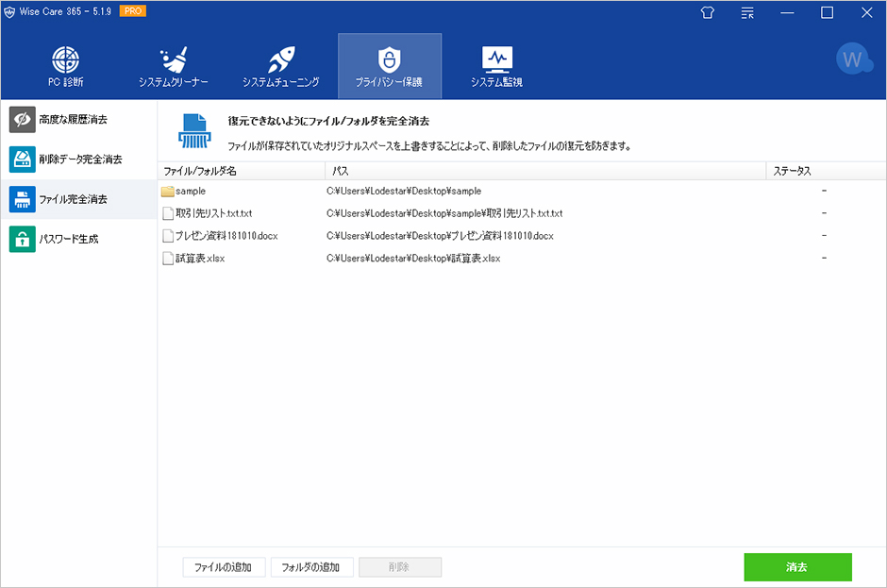The image size is (887, 588).
Task: Open the システムチューニング tab
Action: [x=281, y=67]
